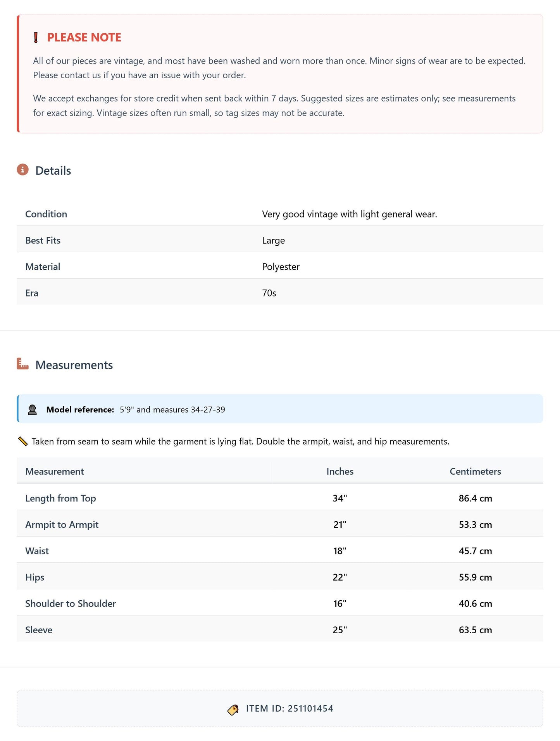
Task: Select the ITEM ID 251101454 text
Action: [x=289, y=708]
